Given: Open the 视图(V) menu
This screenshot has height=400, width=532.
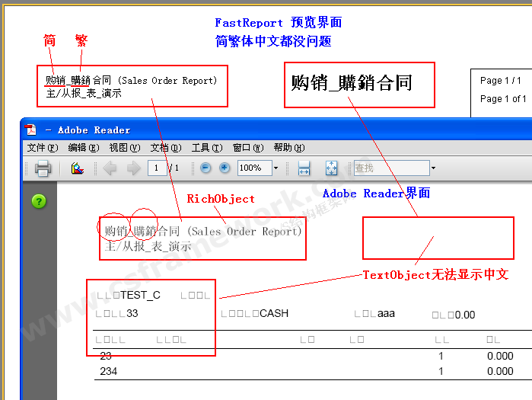Looking at the screenshot, I should pos(124,148).
